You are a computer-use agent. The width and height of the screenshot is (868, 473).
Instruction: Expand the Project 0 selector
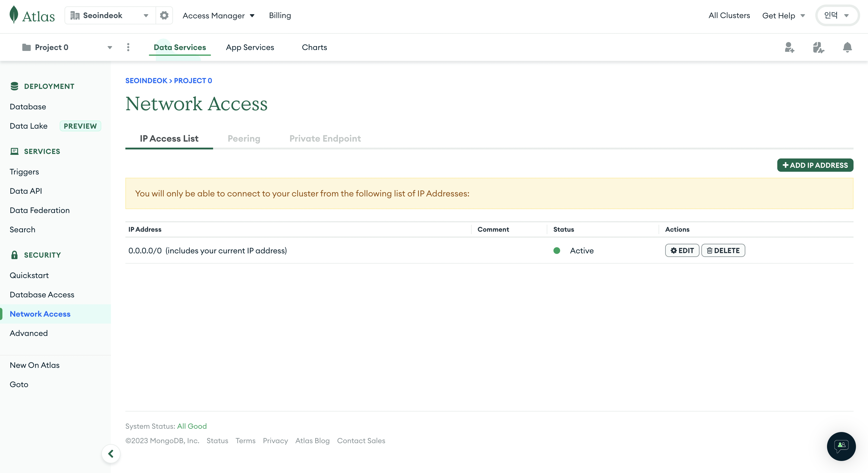(67, 47)
